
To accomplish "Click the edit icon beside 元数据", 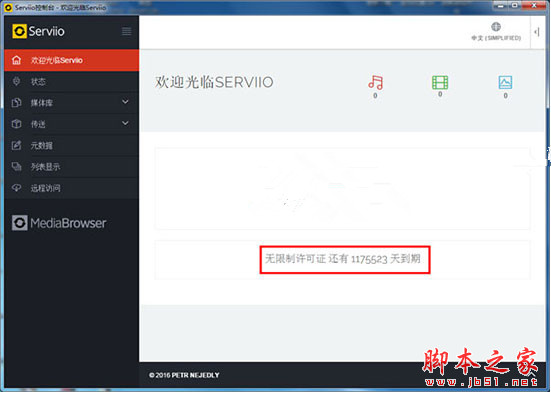I will coord(16,145).
